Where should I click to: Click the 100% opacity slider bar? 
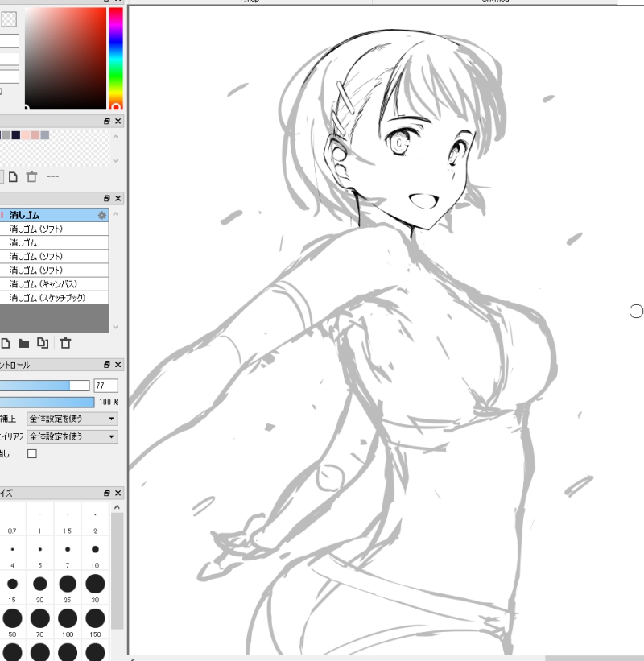click(47, 403)
